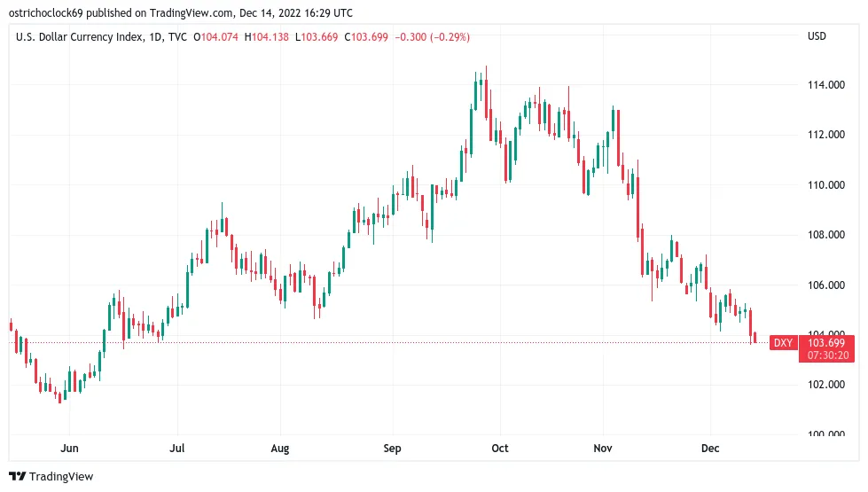Screen dimensions: 868x492
Task: Click the Sep label on time axis
Action: pyautogui.click(x=392, y=449)
